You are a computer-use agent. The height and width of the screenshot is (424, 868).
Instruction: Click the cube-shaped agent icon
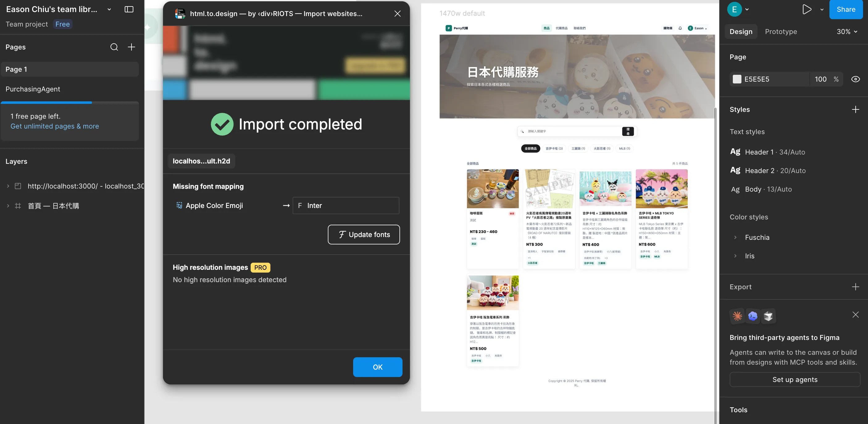click(x=768, y=316)
